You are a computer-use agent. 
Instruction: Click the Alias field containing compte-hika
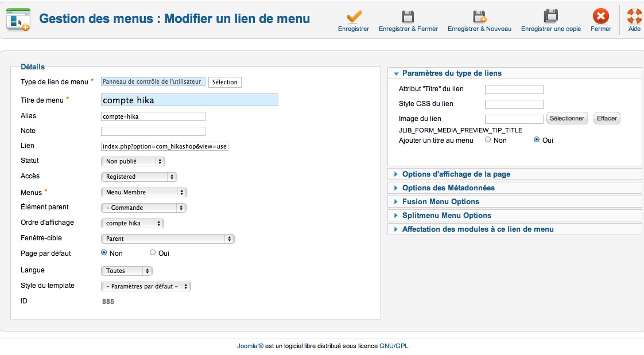[x=153, y=116]
